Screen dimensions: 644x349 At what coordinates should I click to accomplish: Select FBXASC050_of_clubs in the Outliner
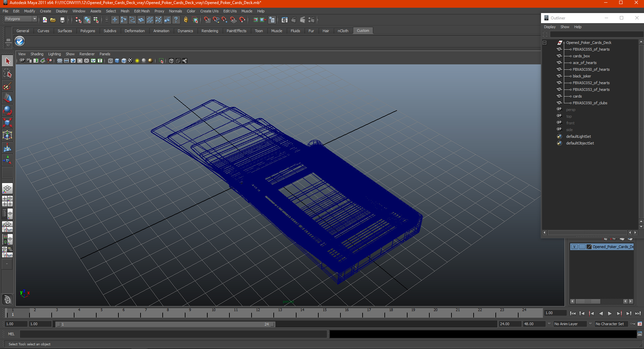(590, 103)
